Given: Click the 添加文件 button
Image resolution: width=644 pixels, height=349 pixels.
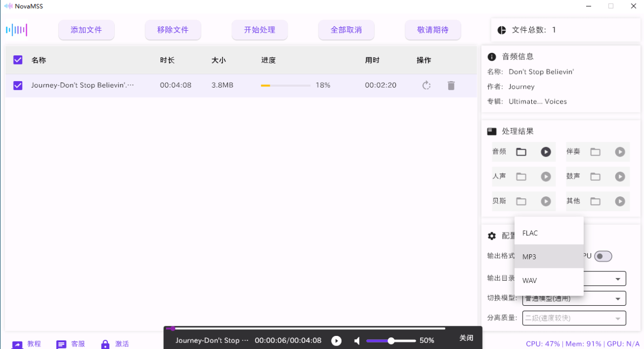Looking at the screenshot, I should pyautogui.click(x=87, y=30).
